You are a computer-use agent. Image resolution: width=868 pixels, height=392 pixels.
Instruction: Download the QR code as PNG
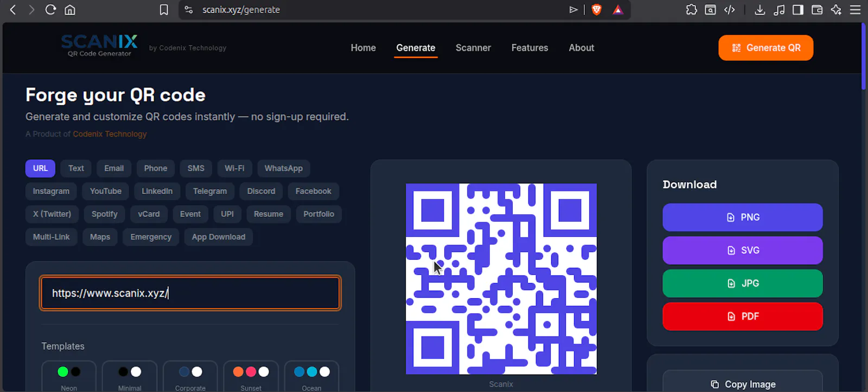coord(742,217)
